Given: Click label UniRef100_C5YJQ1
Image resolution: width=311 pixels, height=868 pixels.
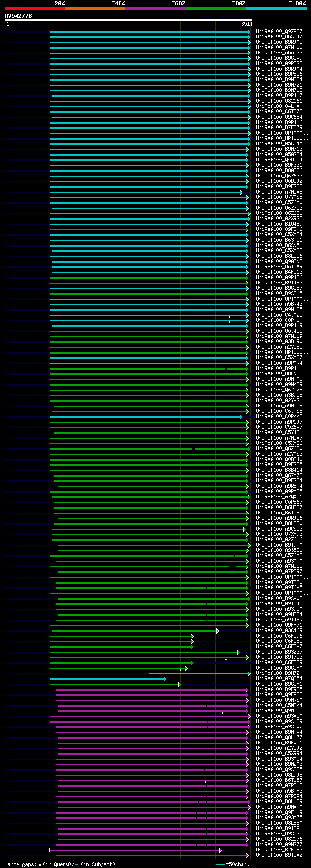Looking at the screenshot, I should [279, 432].
